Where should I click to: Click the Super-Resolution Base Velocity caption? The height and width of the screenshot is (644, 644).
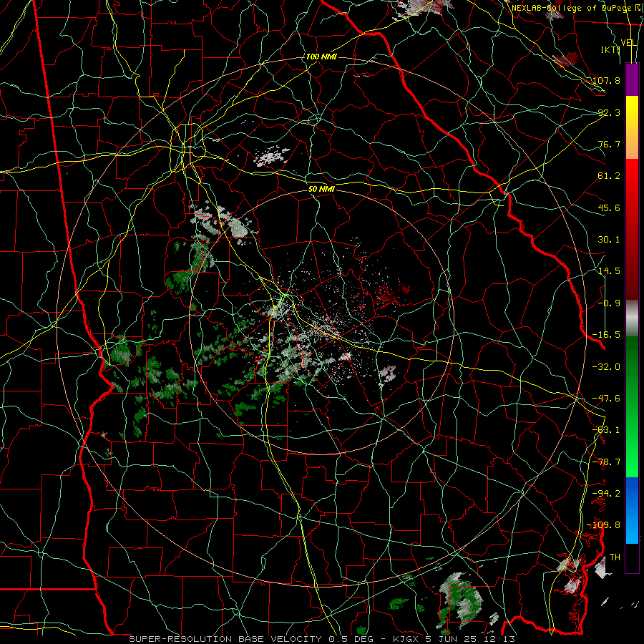coord(321,639)
